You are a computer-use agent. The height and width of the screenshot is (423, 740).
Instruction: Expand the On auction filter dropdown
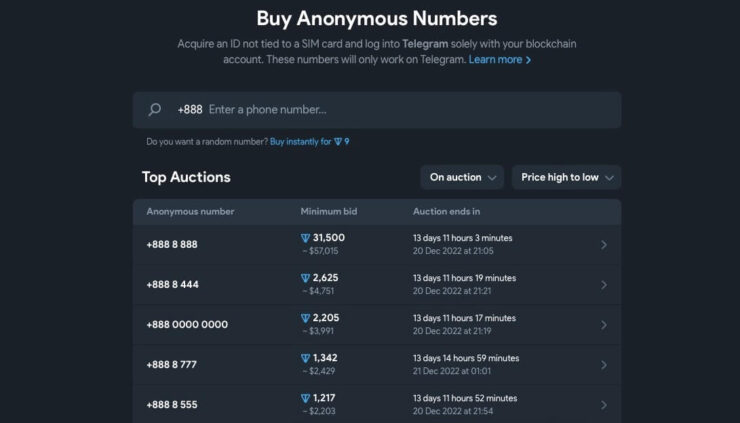(x=463, y=177)
